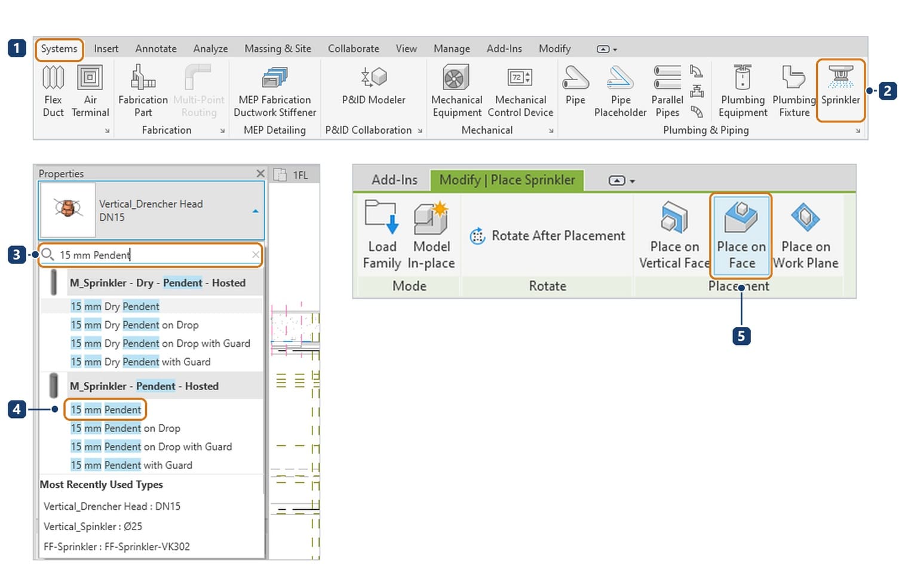Select the 15 mm Pendent type

[106, 410]
